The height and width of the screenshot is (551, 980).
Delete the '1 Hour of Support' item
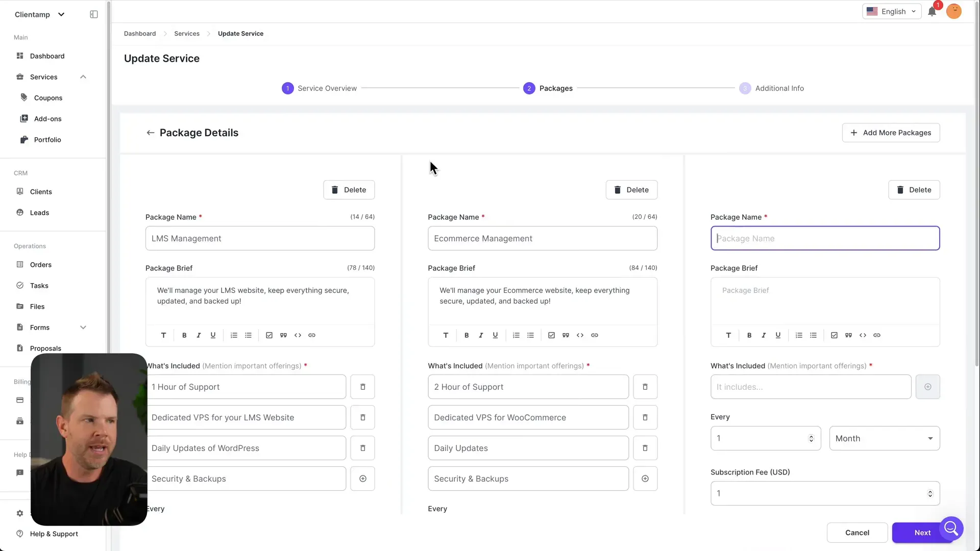tap(363, 387)
